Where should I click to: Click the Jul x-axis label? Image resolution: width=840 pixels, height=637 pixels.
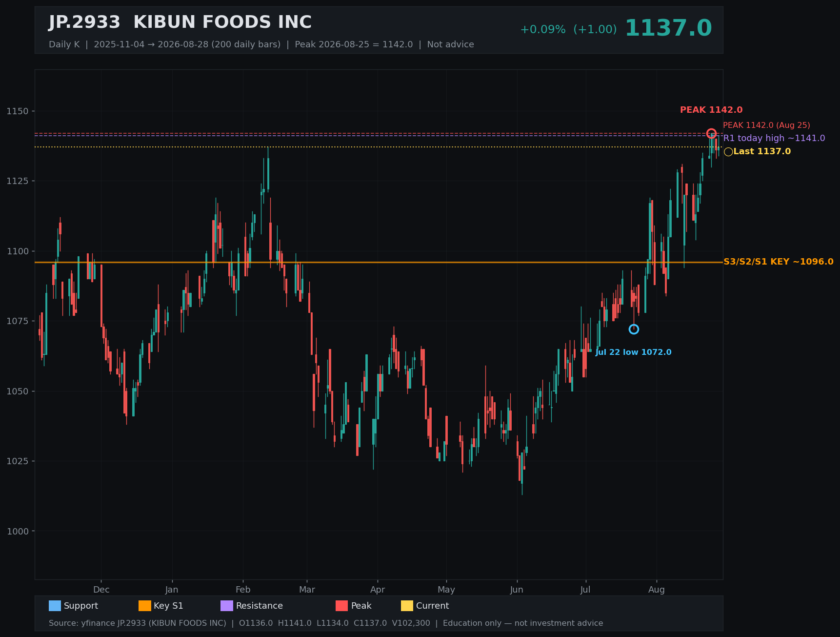[585, 590]
